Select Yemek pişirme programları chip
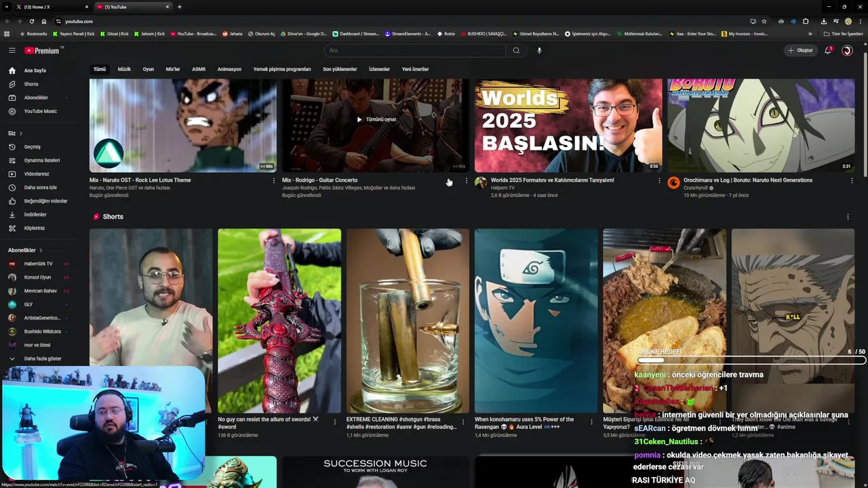 282,69
